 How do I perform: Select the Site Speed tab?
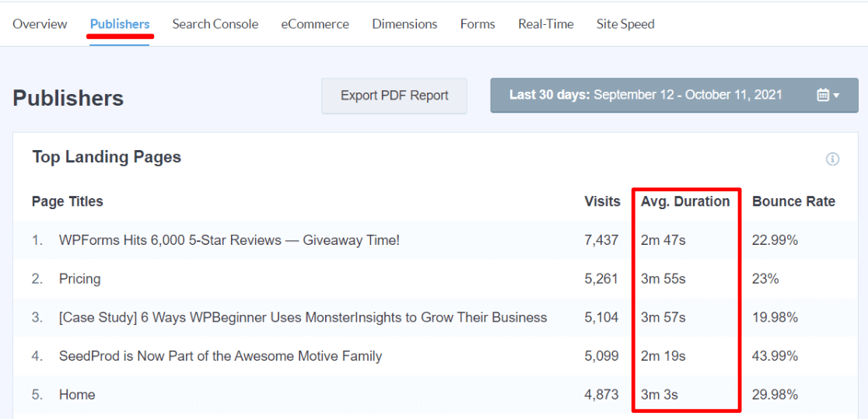[625, 24]
